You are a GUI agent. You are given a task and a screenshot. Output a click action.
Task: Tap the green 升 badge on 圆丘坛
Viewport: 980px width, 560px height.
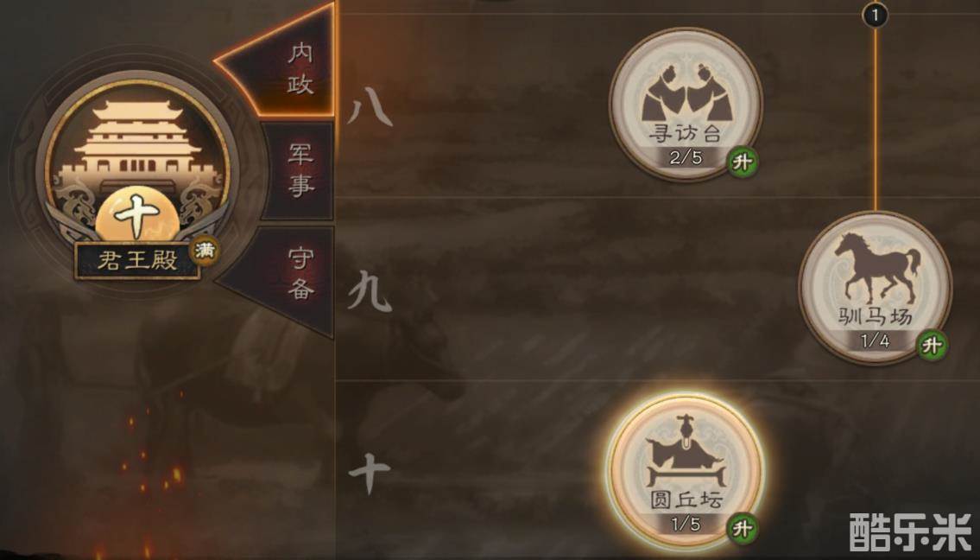[x=742, y=529]
